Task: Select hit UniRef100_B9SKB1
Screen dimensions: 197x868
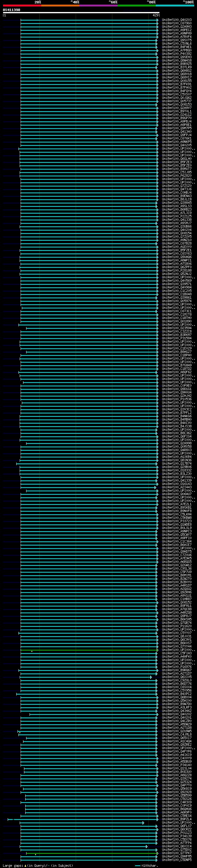Action: [x=177, y=508]
